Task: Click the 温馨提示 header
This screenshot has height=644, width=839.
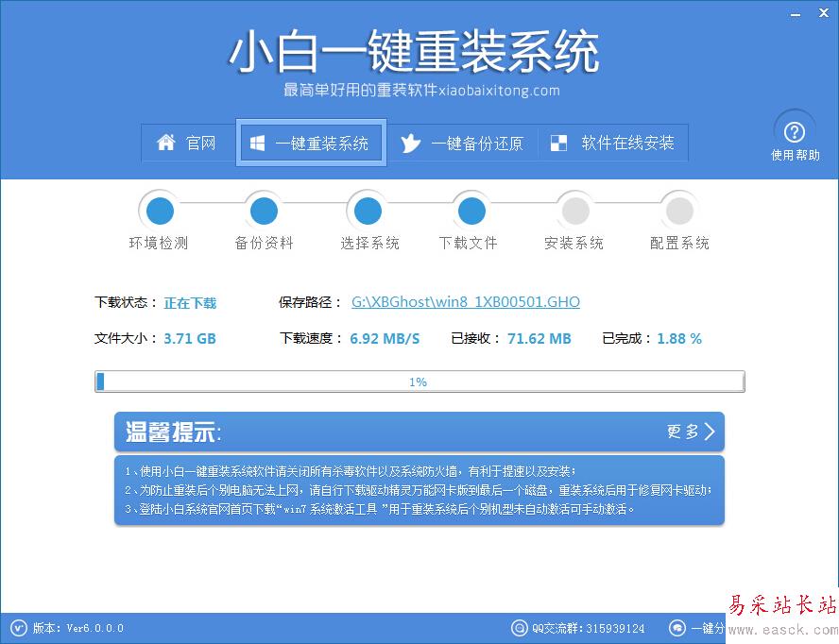Action: tap(173, 432)
